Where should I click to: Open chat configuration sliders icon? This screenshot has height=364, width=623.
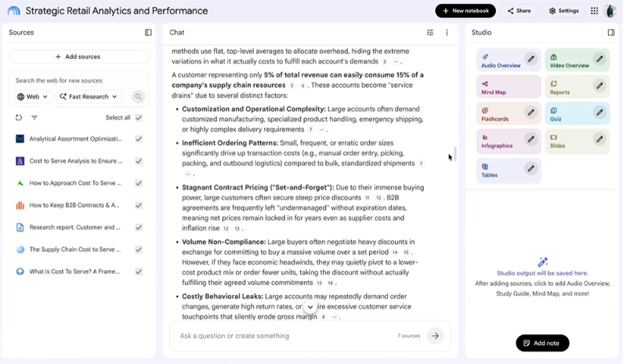(x=430, y=33)
